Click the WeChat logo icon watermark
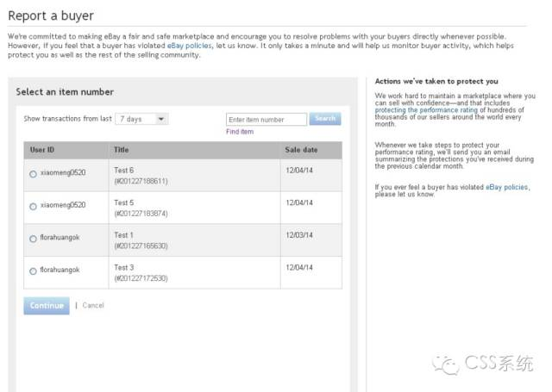552x392 pixels. (446, 365)
